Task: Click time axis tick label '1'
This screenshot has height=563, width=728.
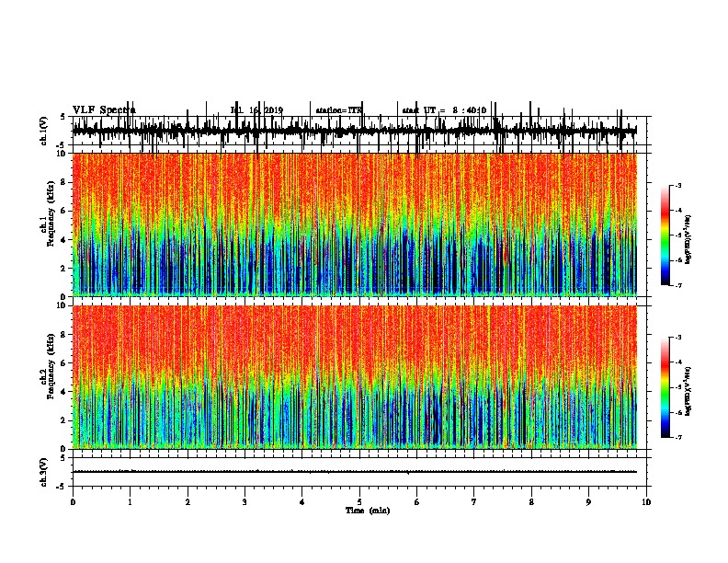Action: (130, 502)
